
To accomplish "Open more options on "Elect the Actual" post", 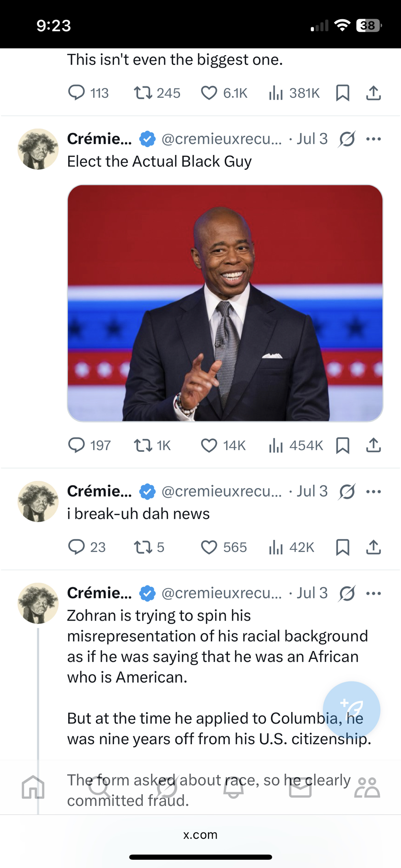I will click(x=373, y=139).
